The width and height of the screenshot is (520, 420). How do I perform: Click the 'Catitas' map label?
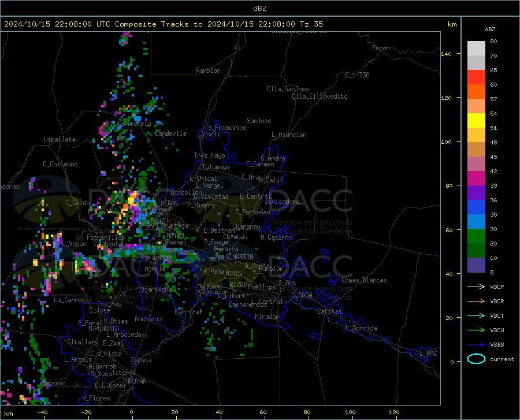pyautogui.click(x=329, y=311)
